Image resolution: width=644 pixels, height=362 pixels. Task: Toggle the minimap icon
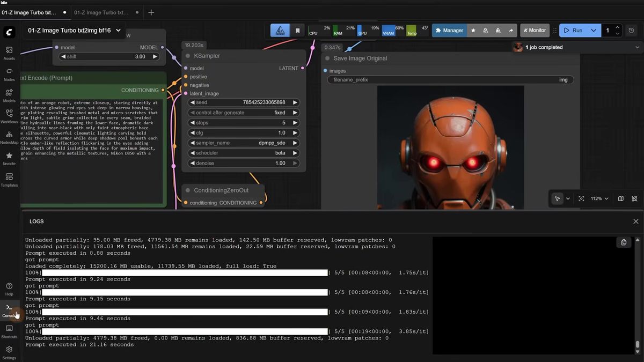point(621,198)
